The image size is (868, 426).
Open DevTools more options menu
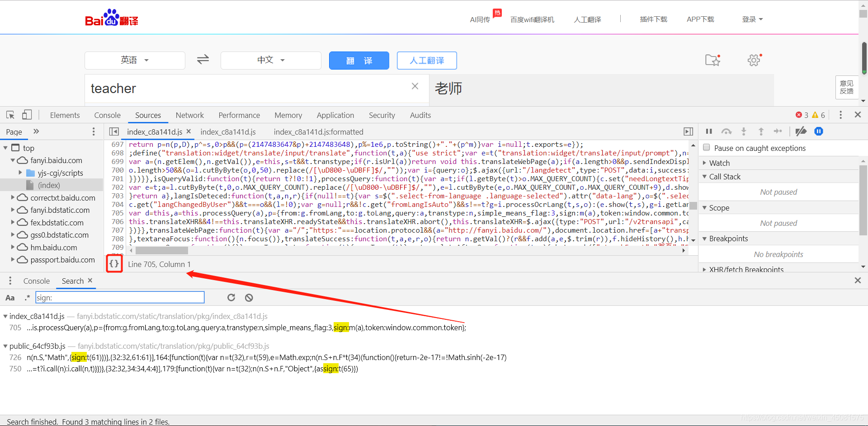point(840,115)
